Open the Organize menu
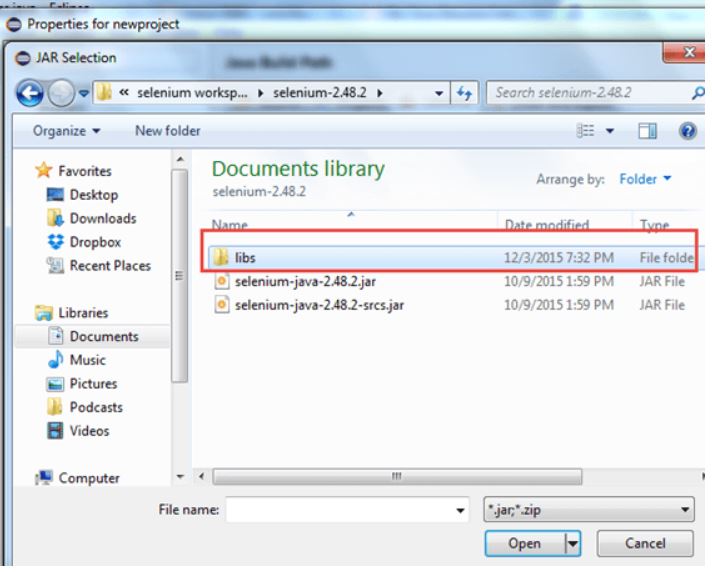The width and height of the screenshot is (712, 572). [66, 131]
